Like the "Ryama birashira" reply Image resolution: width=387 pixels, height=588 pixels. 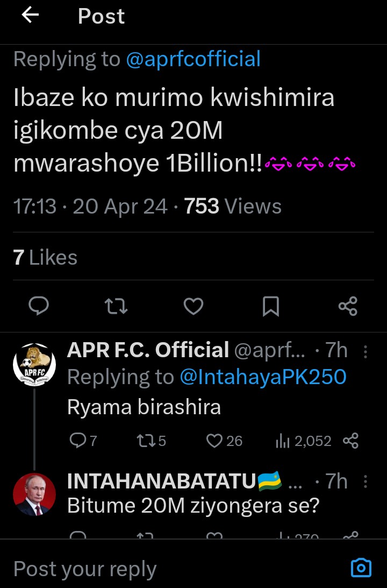pos(214,441)
